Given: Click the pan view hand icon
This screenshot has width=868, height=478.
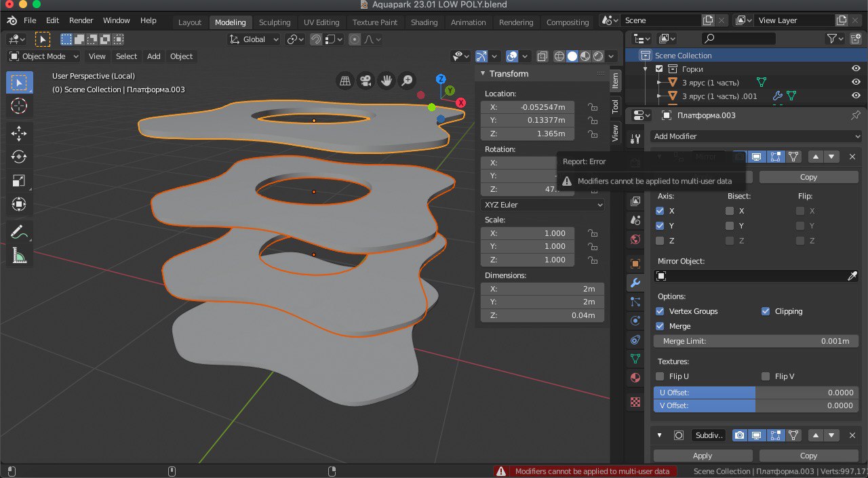Looking at the screenshot, I should tap(387, 81).
